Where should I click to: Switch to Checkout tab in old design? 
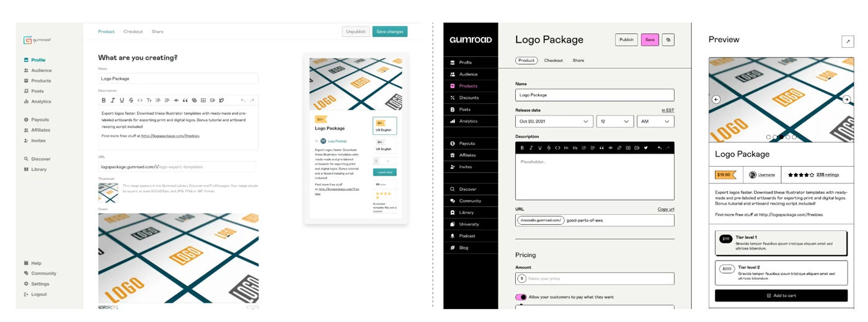click(133, 32)
